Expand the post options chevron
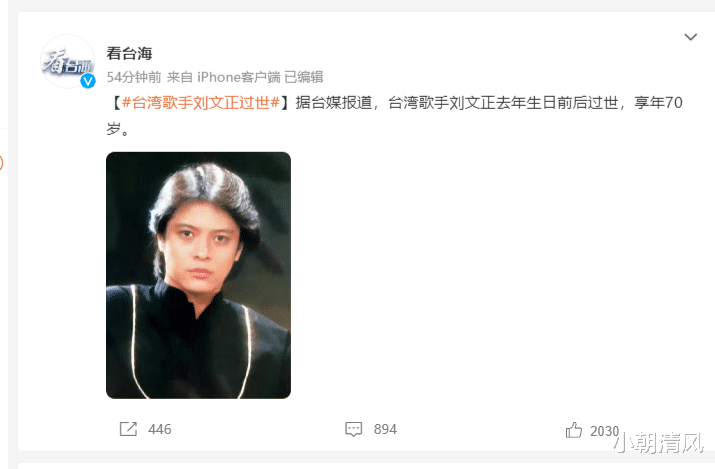Screen dimensions: 715x469 pyautogui.click(x=690, y=37)
